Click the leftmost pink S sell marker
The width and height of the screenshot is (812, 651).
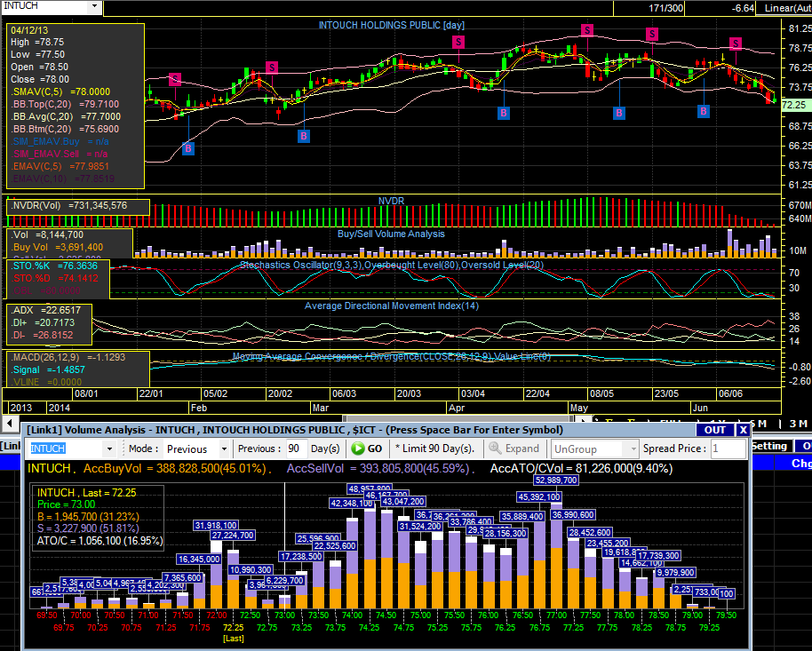(175, 80)
